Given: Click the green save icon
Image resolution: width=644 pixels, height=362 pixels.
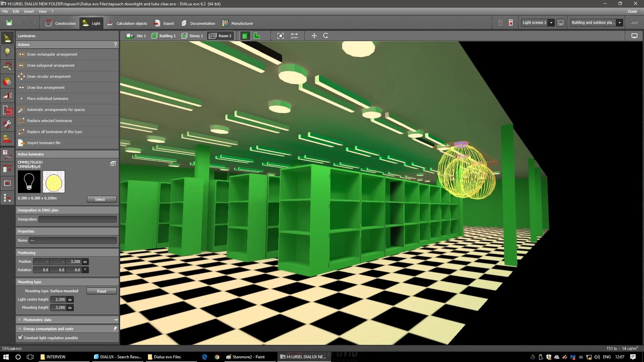Looking at the screenshot, I should pyautogui.click(x=9, y=23).
